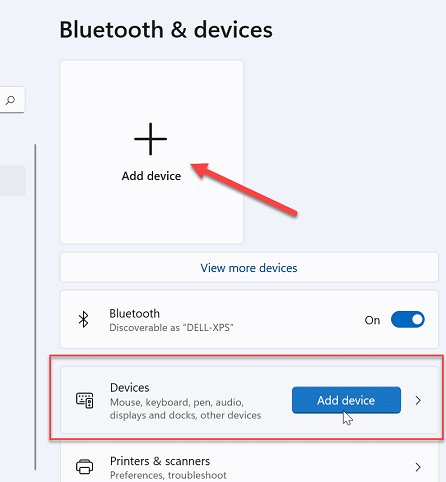
Task: Click the blue Add device button
Action: pos(346,400)
